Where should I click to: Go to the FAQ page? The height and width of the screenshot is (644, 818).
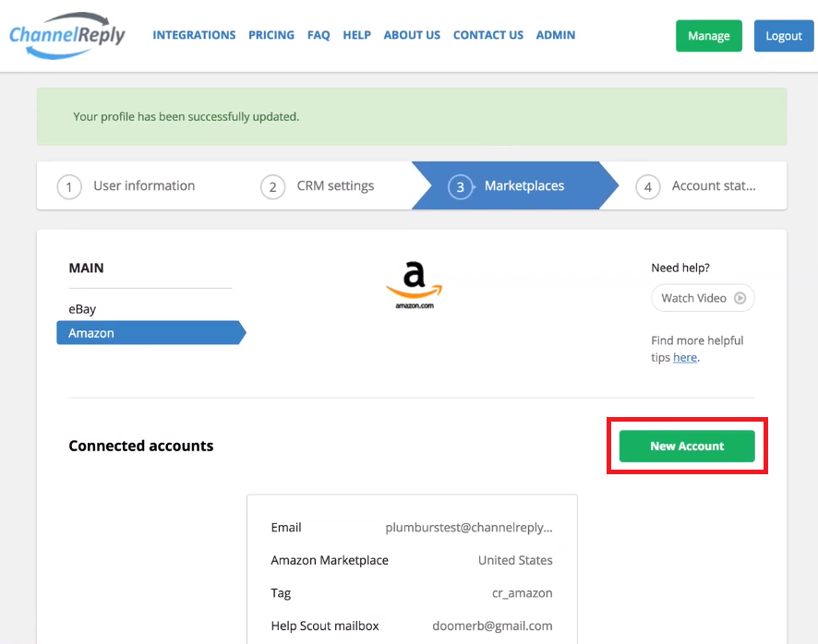point(319,35)
